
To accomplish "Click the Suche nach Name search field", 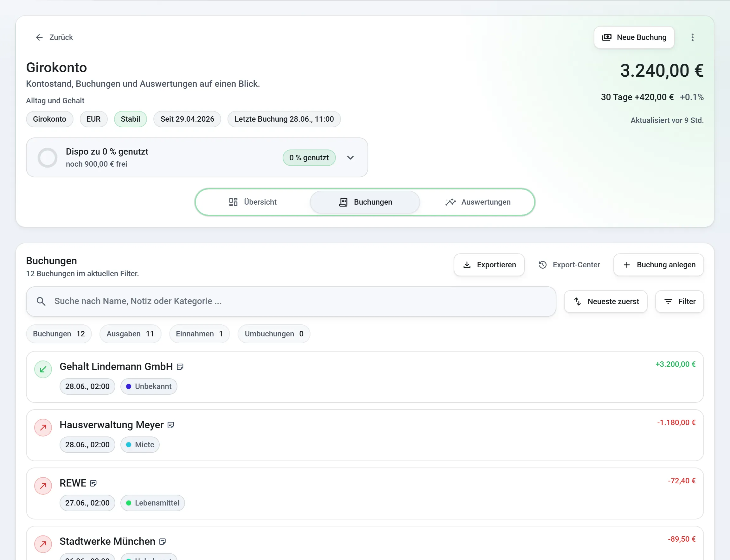I will pos(291,301).
